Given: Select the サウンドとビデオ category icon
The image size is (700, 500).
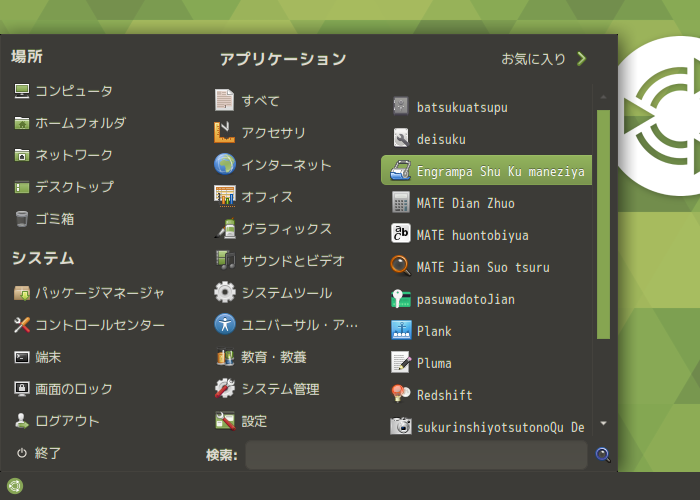Looking at the screenshot, I should [x=225, y=260].
